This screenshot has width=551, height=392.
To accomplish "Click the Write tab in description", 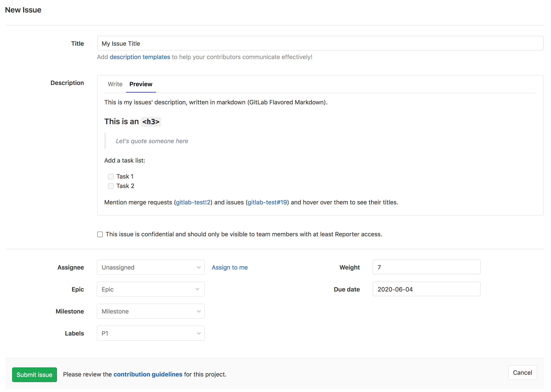I will (115, 84).
